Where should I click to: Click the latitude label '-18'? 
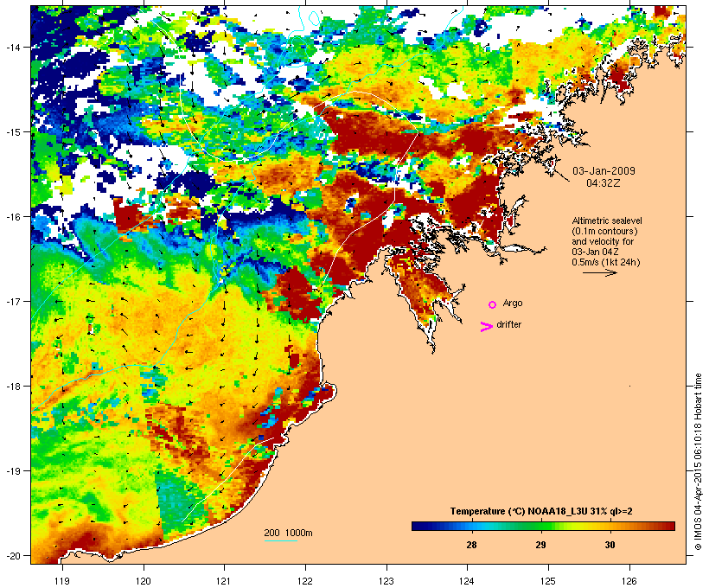(11, 387)
